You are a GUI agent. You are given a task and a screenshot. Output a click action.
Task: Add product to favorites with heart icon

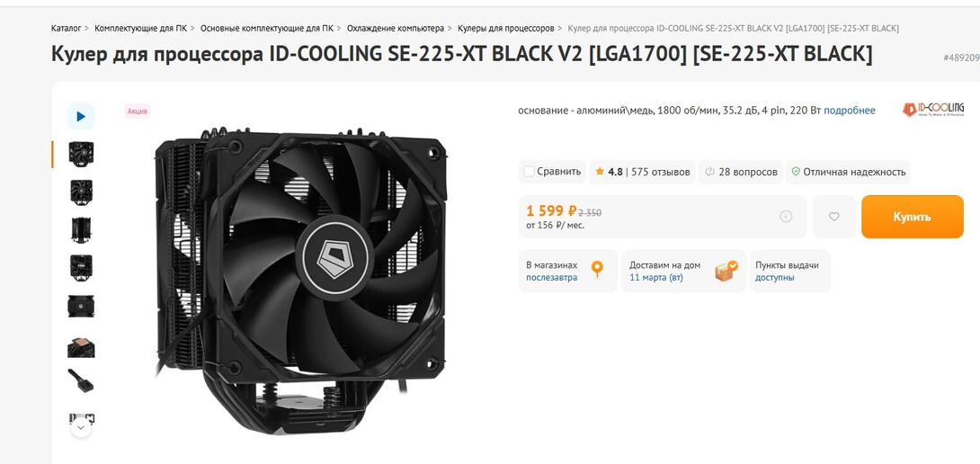pos(833,217)
